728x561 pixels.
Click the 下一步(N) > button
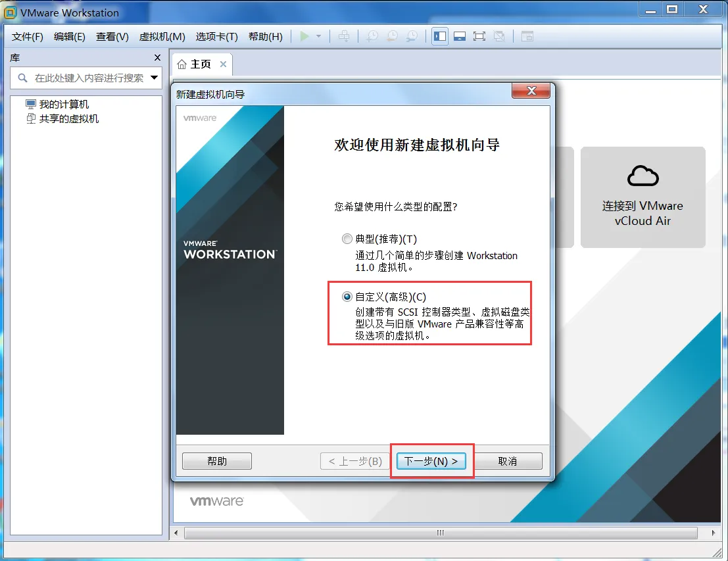point(431,461)
